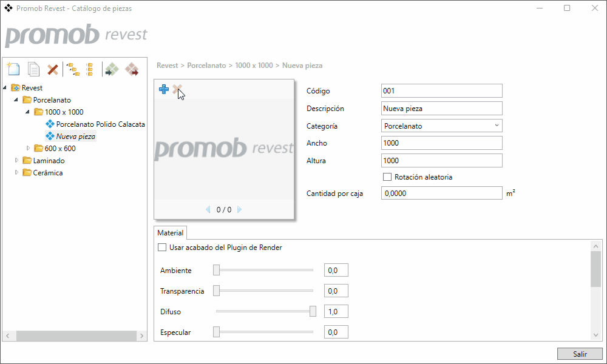The image size is (607, 364).
Task: Click Porcelanato in the breadcrumb
Action: point(206,66)
